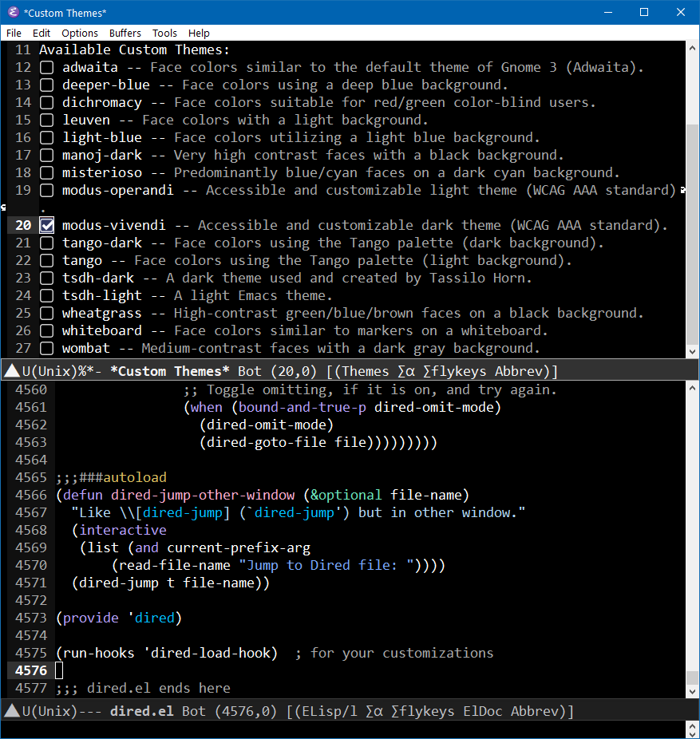Toggle the leuven theme checkbox
Screen dimensions: 700x739
[x=46, y=121]
